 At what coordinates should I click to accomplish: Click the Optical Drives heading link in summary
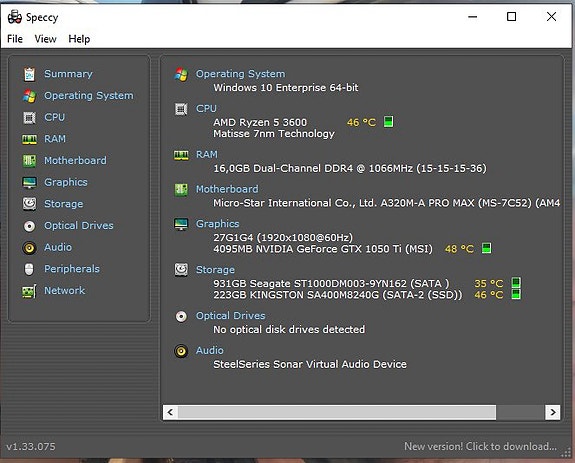[x=231, y=316]
